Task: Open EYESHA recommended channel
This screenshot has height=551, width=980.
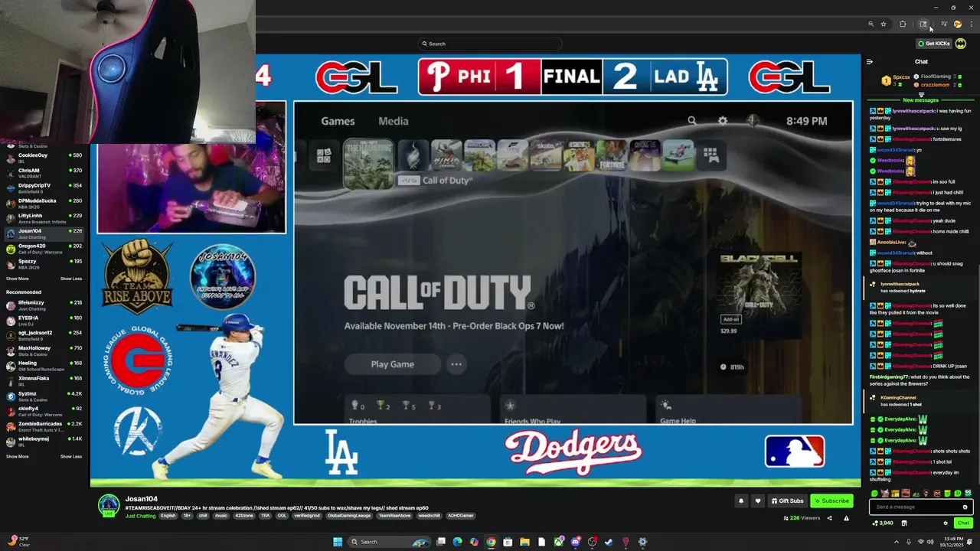Action: pos(44,320)
